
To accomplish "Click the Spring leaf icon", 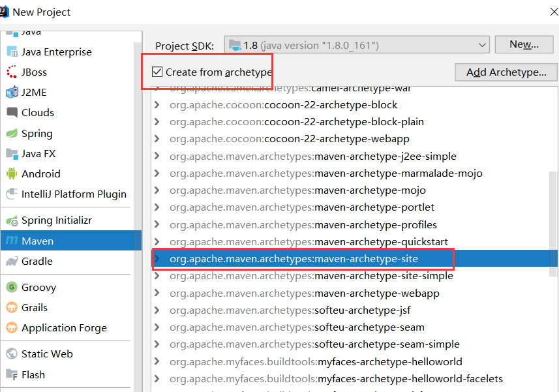I will pos(12,133).
